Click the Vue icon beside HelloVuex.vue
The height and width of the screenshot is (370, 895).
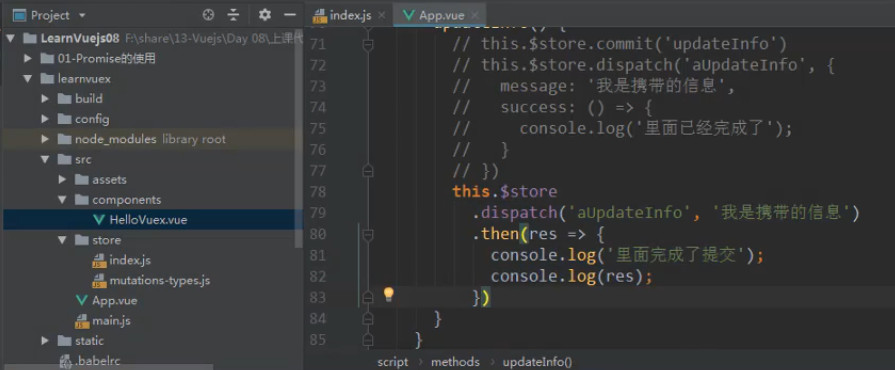[x=99, y=220]
